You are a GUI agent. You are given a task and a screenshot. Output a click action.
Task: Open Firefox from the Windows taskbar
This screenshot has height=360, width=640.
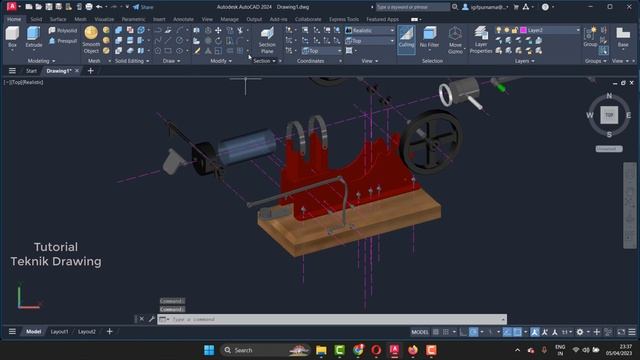pyautogui.click(x=413, y=350)
